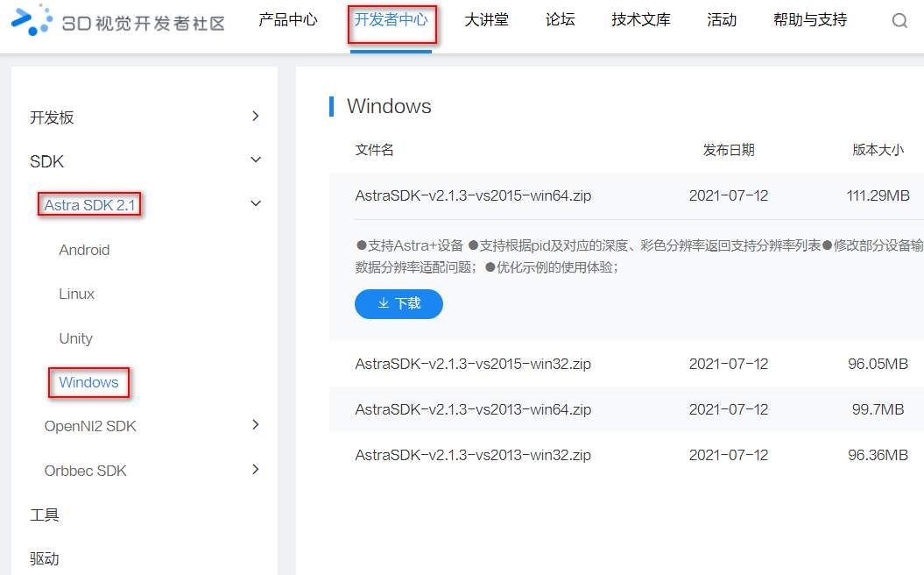Select SDK in the sidebar
Image resolution: width=924 pixels, height=575 pixels.
pos(46,161)
